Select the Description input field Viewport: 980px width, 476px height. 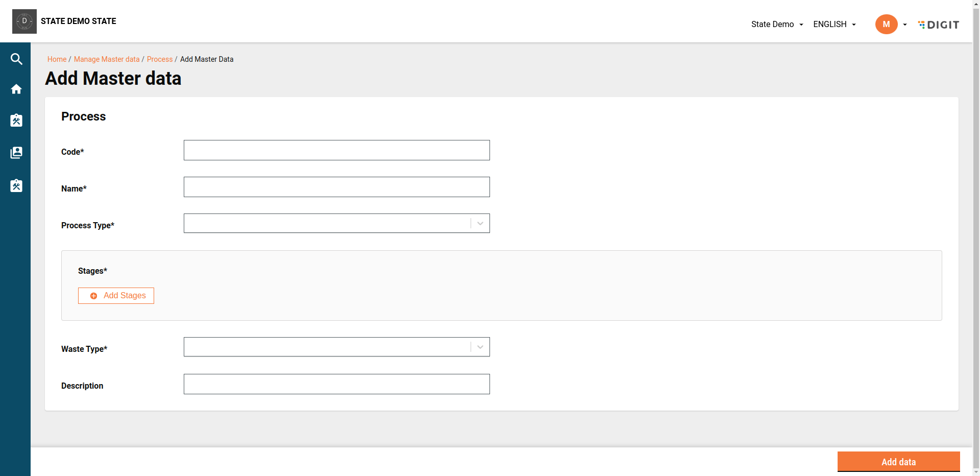336,384
